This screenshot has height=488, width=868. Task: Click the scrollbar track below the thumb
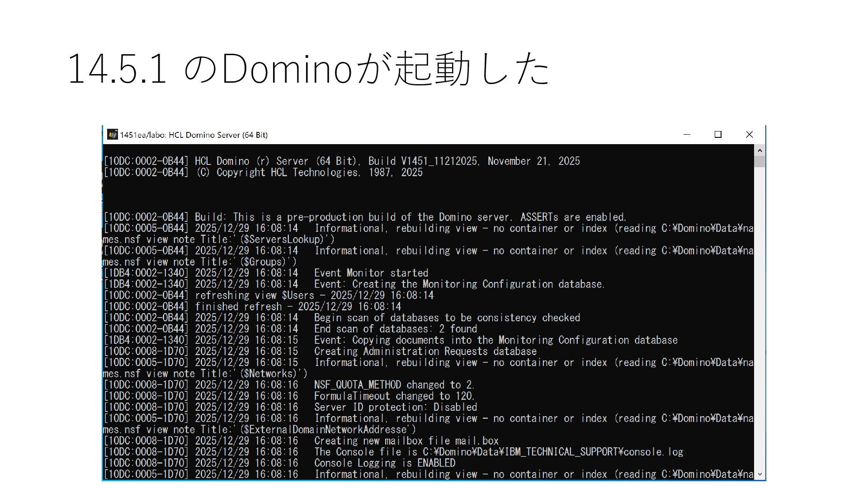click(759, 316)
